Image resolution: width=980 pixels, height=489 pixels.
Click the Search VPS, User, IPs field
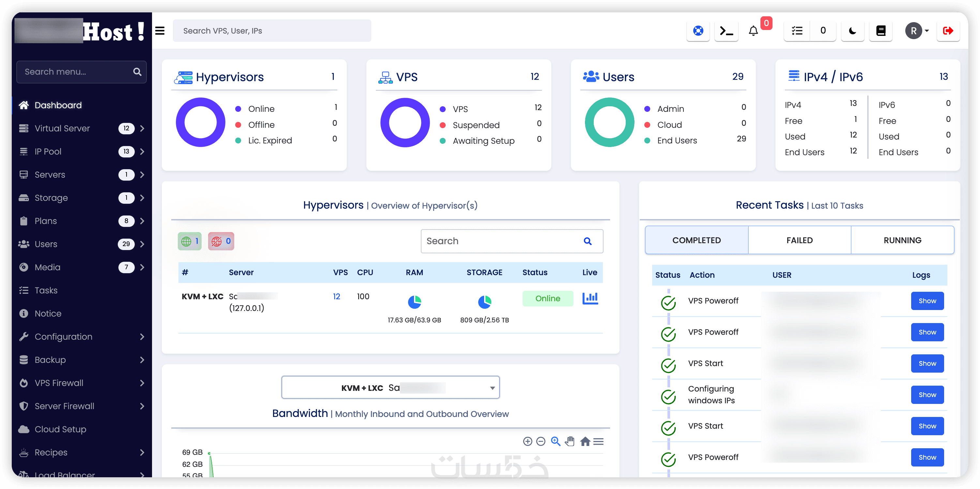[x=272, y=31]
